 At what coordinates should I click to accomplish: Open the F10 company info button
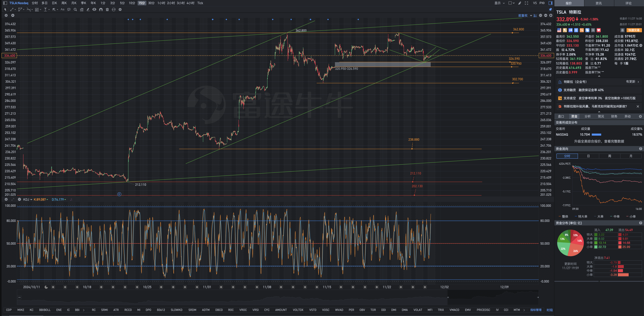542,3
